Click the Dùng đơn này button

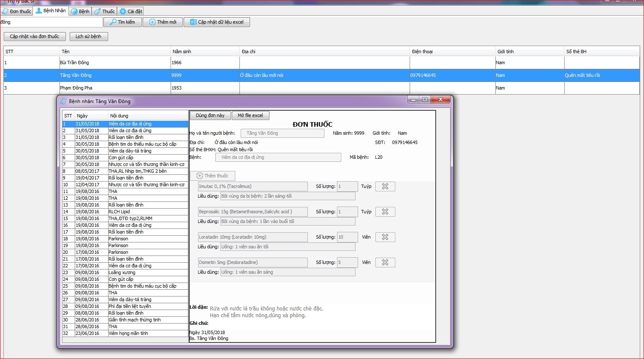click(210, 115)
